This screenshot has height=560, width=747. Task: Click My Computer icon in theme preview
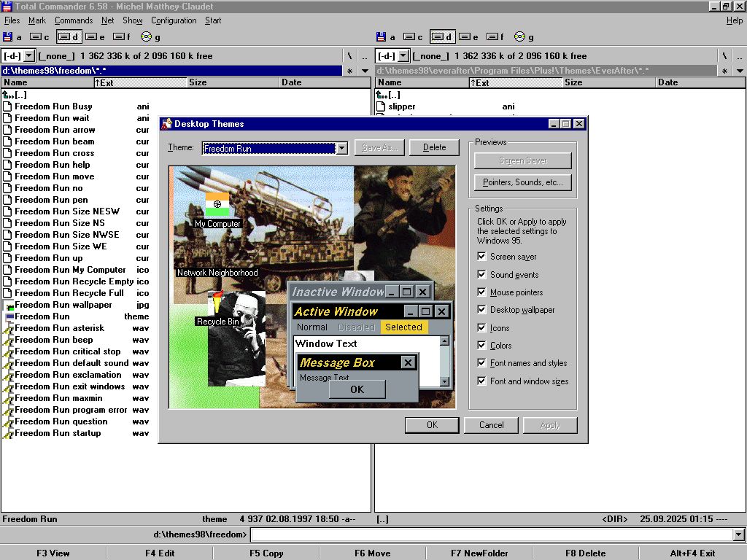click(x=217, y=205)
